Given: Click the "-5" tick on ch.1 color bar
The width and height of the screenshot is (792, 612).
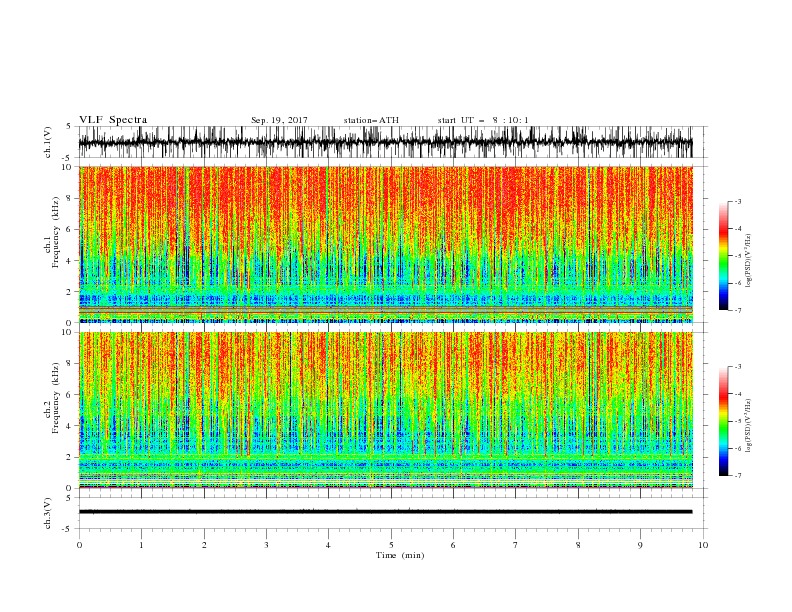Looking at the screenshot, I should (x=737, y=256).
